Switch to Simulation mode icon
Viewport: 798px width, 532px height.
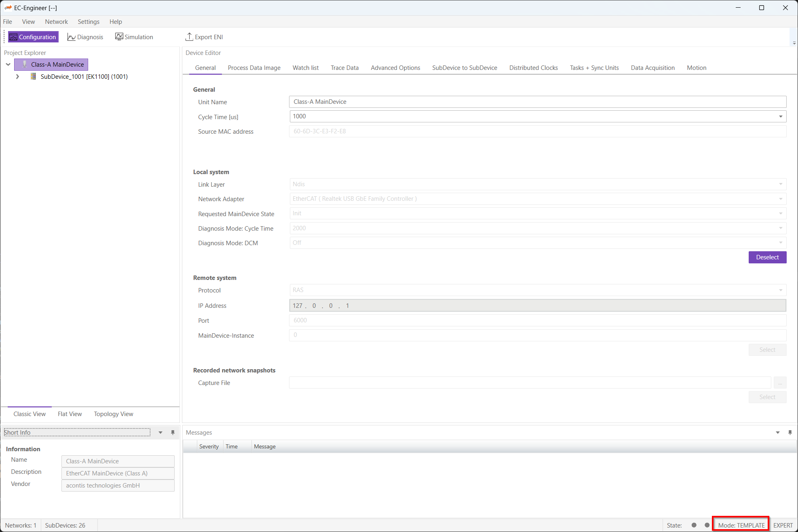(119, 37)
